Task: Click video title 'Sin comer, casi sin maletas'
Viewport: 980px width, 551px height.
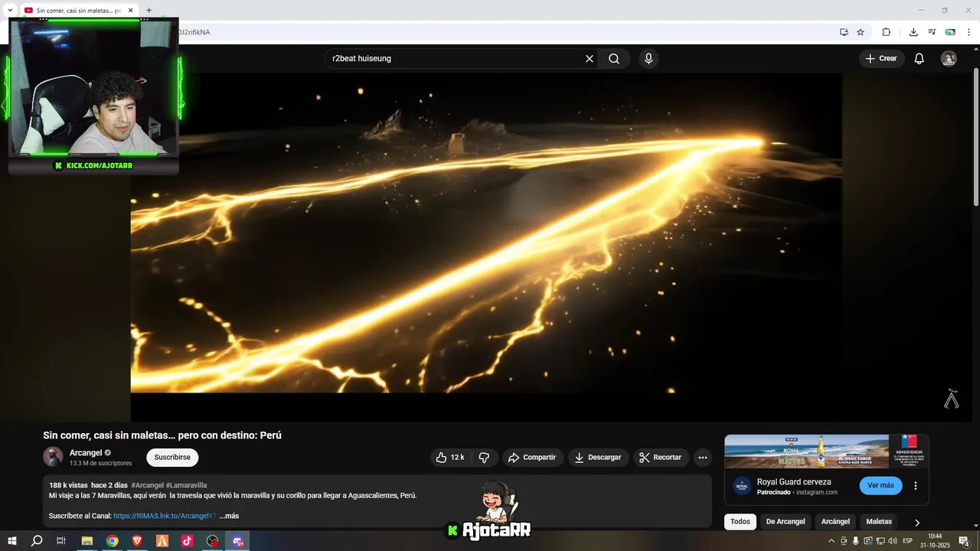Action: pos(162,435)
